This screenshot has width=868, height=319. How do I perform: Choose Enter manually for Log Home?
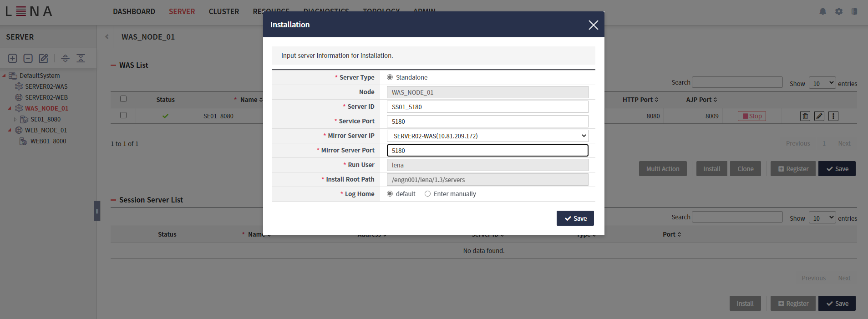tap(427, 194)
